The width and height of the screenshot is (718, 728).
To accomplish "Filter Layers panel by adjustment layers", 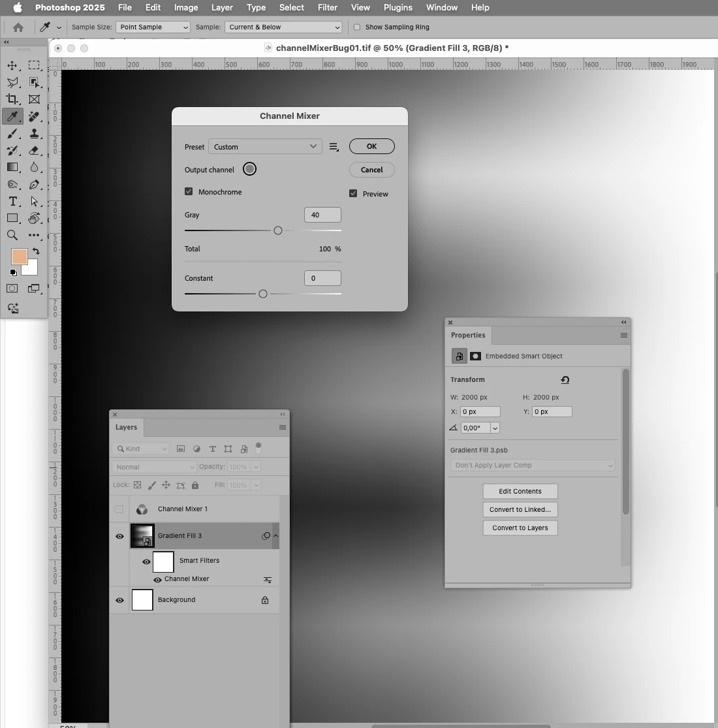I will click(x=196, y=449).
